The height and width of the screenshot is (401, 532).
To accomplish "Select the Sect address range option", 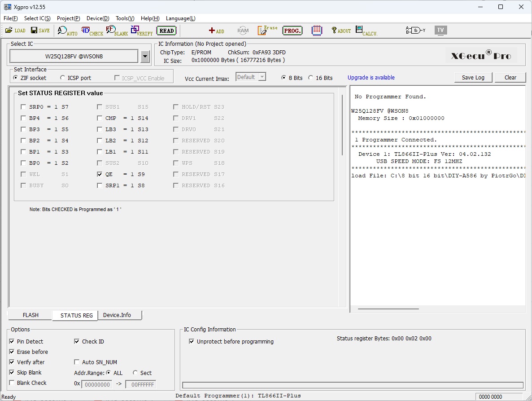I will tap(135, 373).
